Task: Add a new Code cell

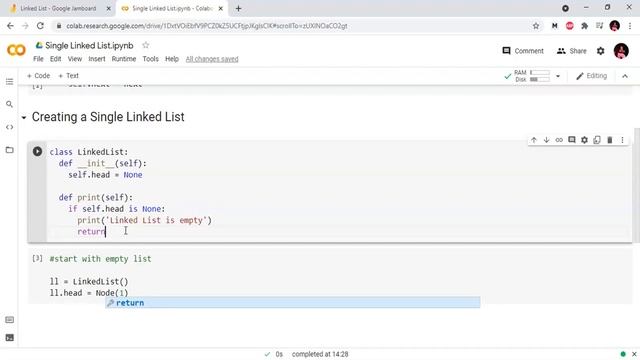Action: point(38,76)
